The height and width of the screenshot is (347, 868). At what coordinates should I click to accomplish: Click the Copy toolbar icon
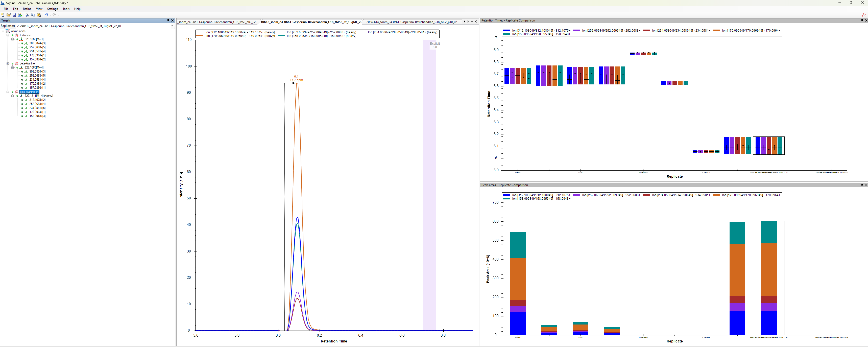[33, 15]
